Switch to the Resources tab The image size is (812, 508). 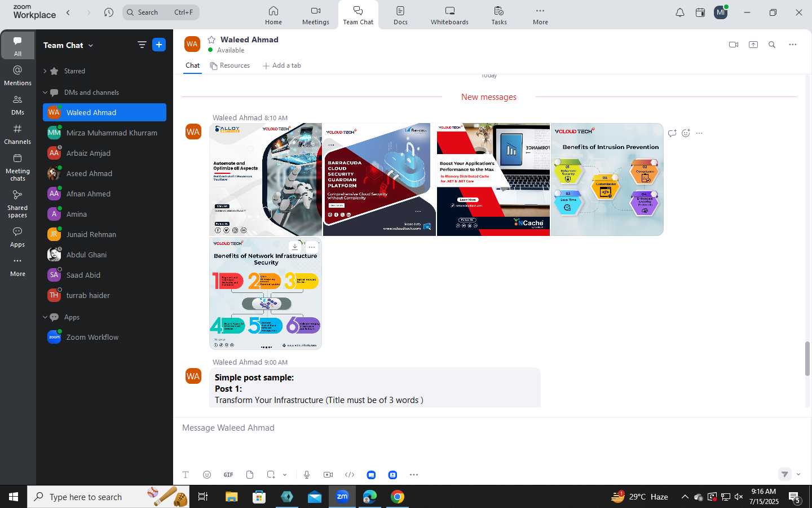[230, 65]
